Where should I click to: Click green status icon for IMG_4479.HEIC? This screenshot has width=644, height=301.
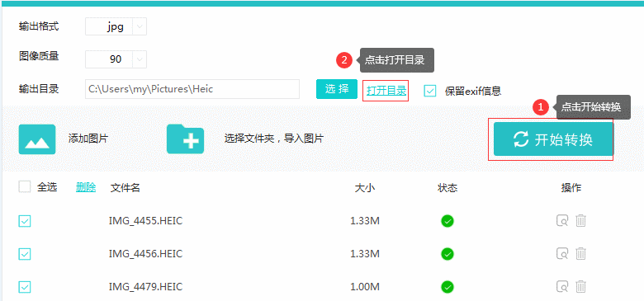(x=447, y=287)
